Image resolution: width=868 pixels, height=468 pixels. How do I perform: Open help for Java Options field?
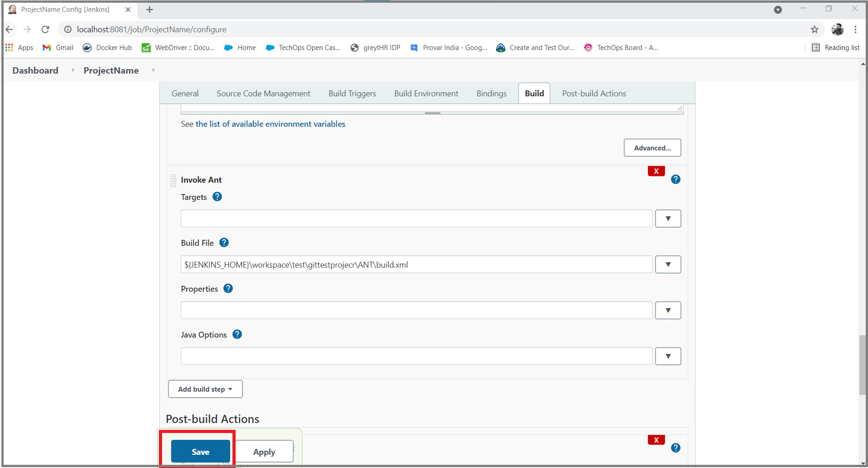[237, 334]
